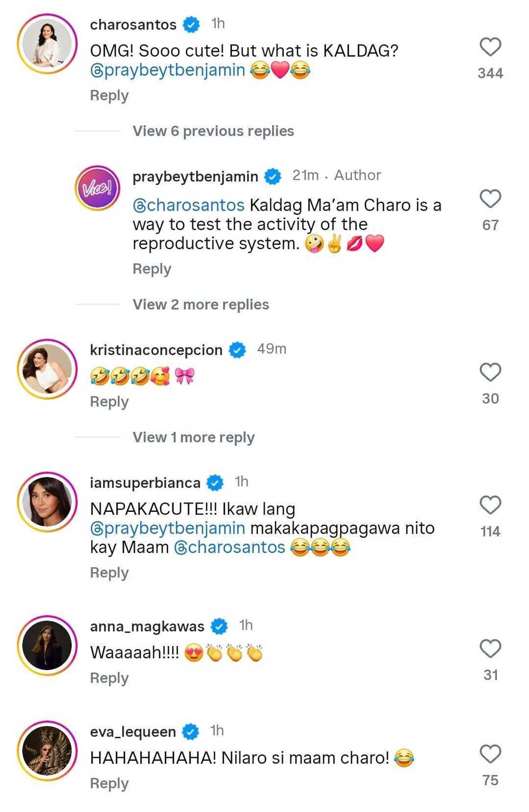The width and height of the screenshot is (529, 812).
Task: Tap the heart on iamsuperbianca's comment
Action: (x=490, y=505)
